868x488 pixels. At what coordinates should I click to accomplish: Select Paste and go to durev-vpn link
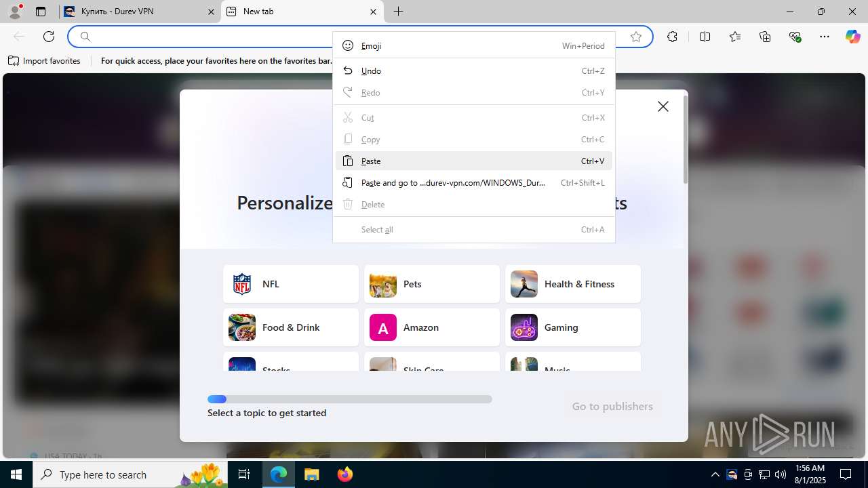point(474,182)
